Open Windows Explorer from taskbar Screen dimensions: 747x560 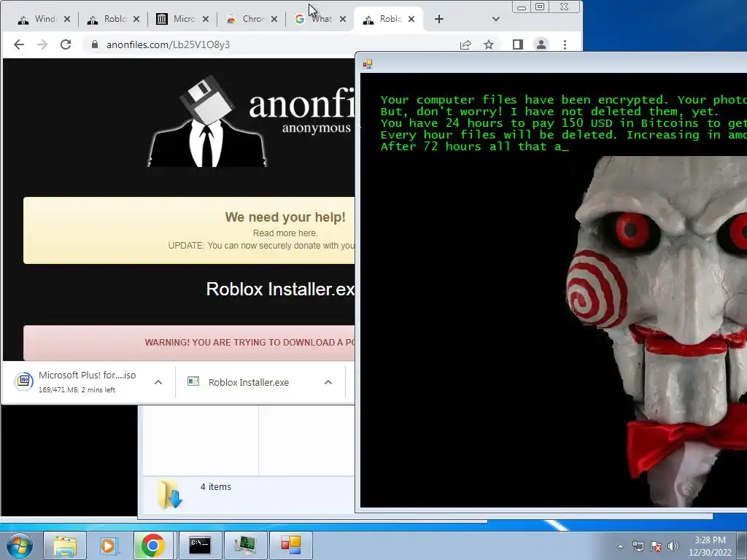pos(65,545)
